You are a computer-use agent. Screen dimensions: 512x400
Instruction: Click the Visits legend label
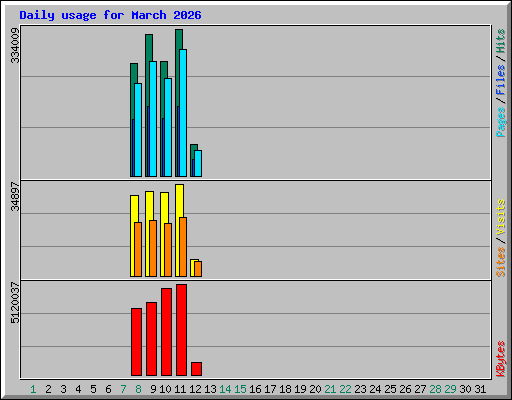coord(501,217)
